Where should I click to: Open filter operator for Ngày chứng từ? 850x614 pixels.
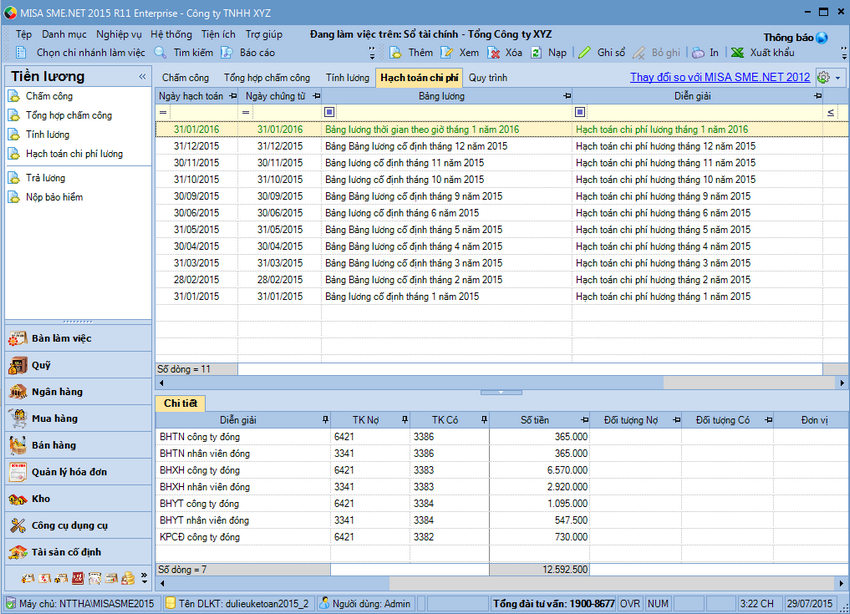point(246,113)
